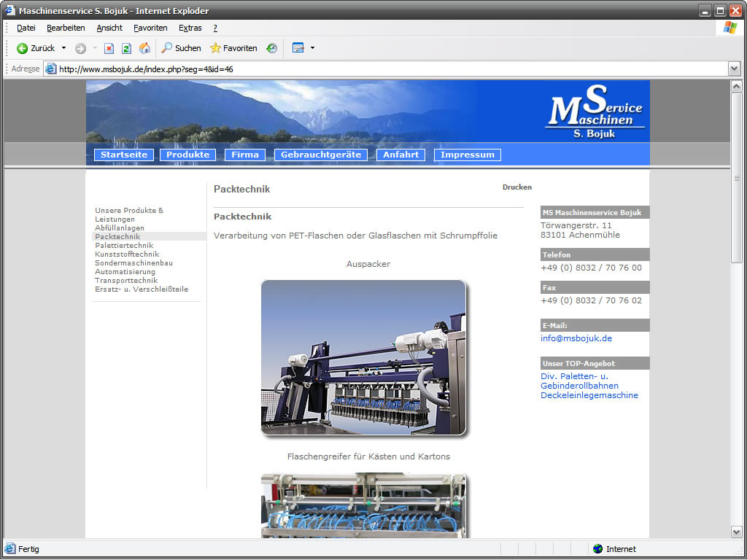Click the red X stop-loading icon
Screen dimensions: 747x560
point(109,48)
